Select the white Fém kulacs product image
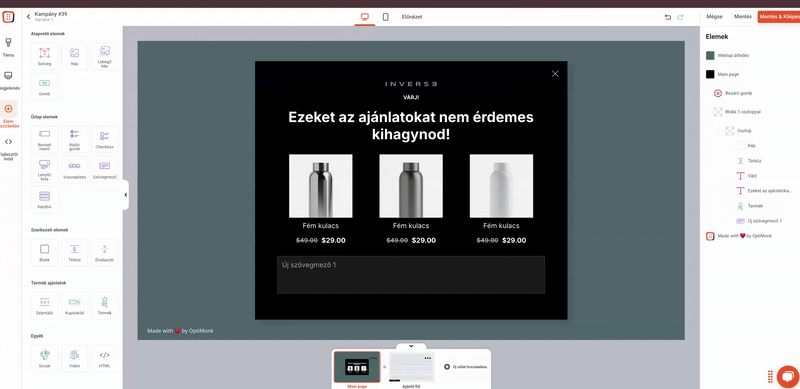The width and height of the screenshot is (800, 389). pyautogui.click(x=501, y=186)
